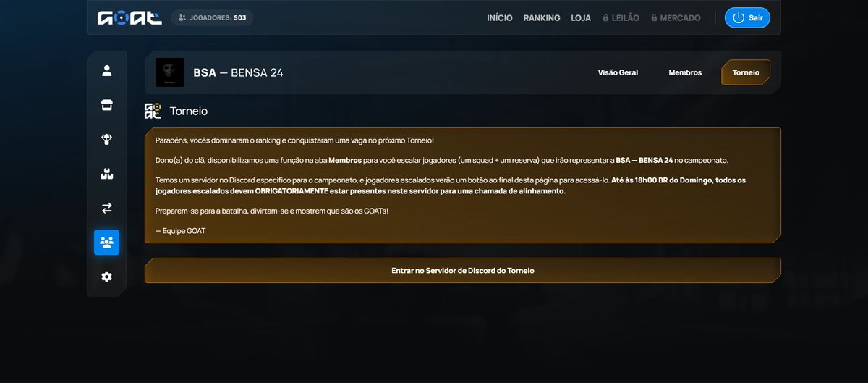Switch to Membros tab
868x383 pixels.
point(685,72)
